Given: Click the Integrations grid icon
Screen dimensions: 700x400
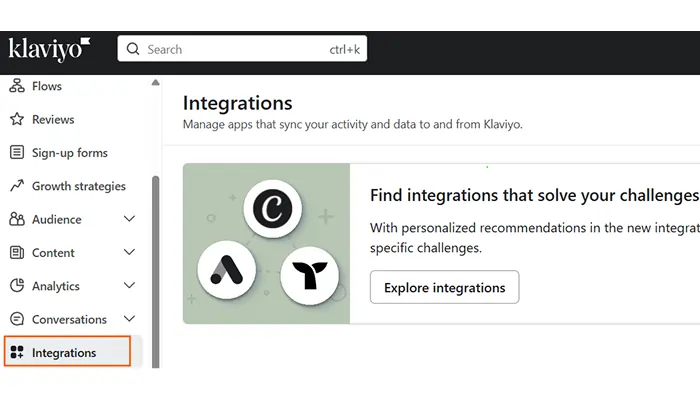Looking at the screenshot, I should coord(16,352).
